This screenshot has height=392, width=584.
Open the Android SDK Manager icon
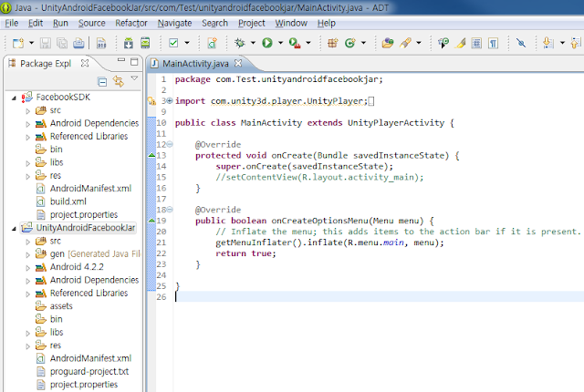click(129, 43)
